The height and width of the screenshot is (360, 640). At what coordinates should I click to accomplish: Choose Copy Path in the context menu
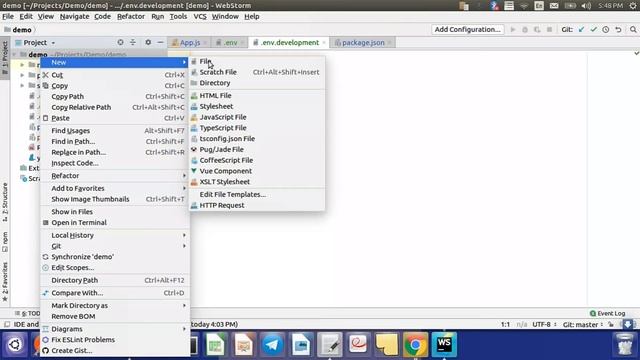point(115,97)
